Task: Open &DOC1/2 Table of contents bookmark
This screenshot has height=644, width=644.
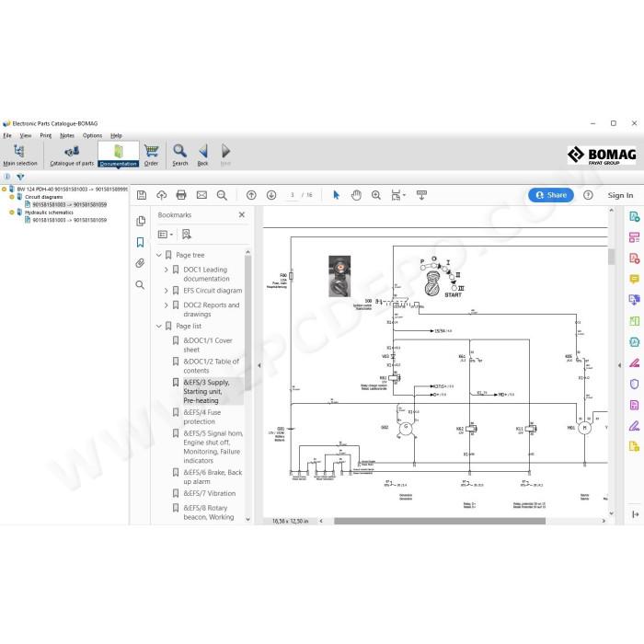Action: coord(211,366)
